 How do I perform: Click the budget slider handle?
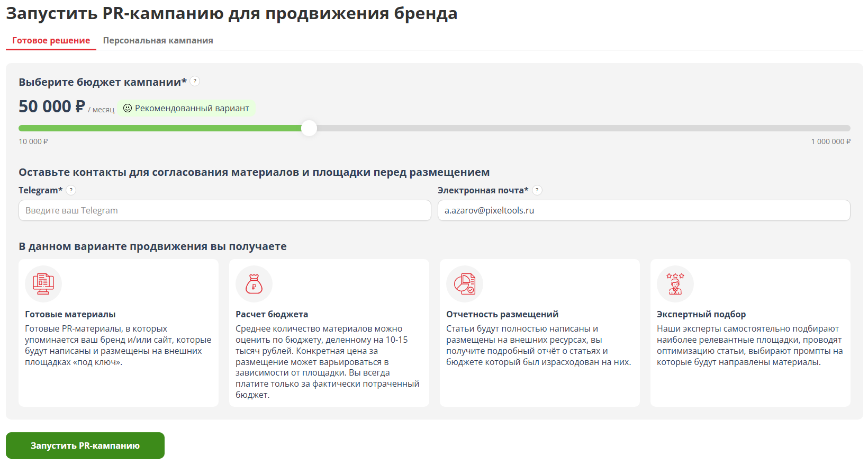click(x=309, y=128)
